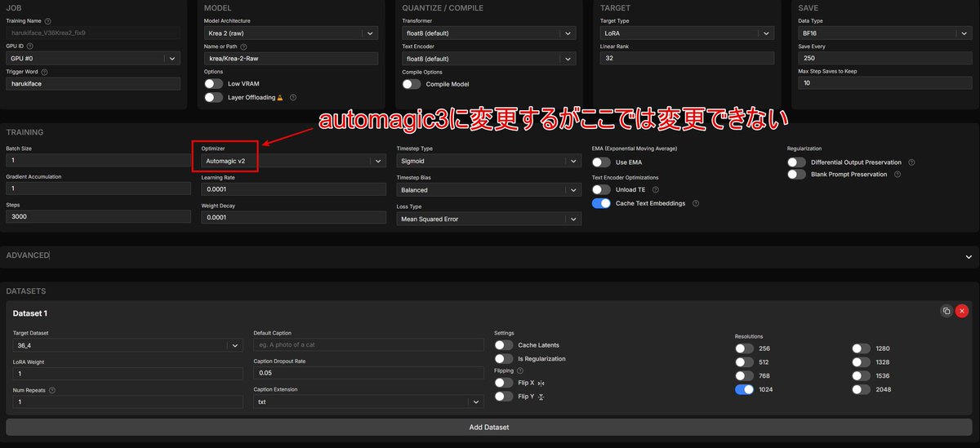This screenshot has width=980, height=448.
Task: Open the Model Architecture dropdown
Action: 290,33
